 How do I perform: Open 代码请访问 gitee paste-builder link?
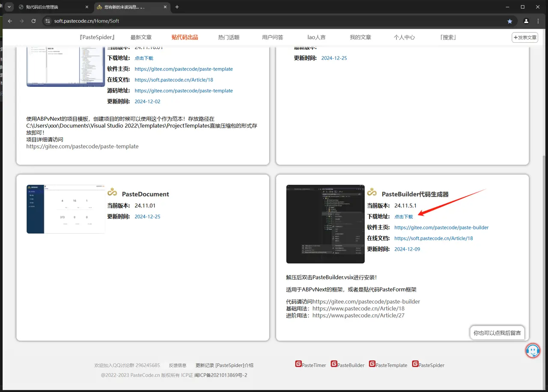(x=366, y=302)
